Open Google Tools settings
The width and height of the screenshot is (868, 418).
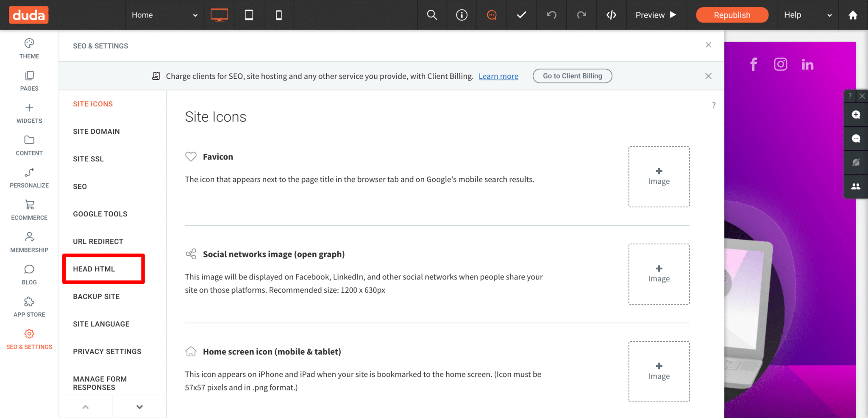(x=100, y=214)
